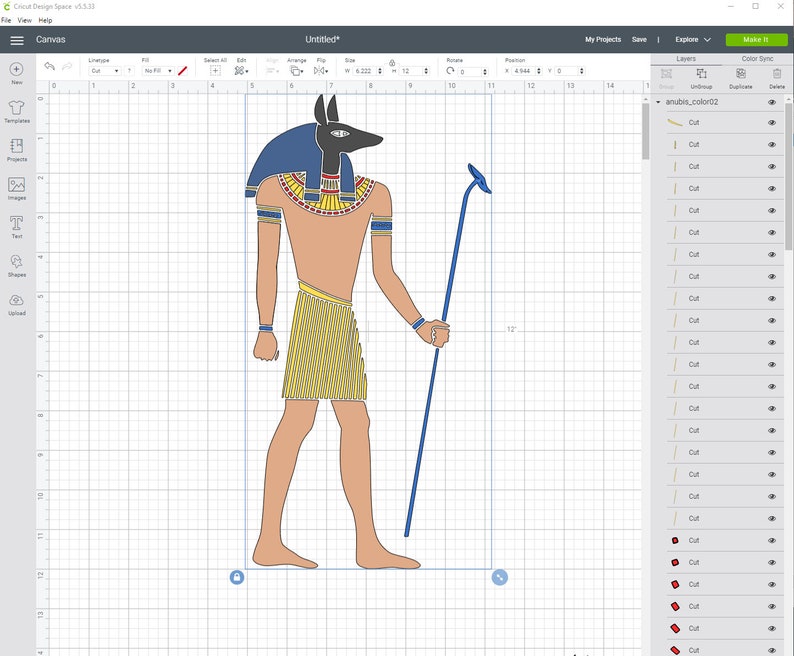
Task: Toggle the size aspect-ratio lock icon
Action: pyautogui.click(x=392, y=63)
